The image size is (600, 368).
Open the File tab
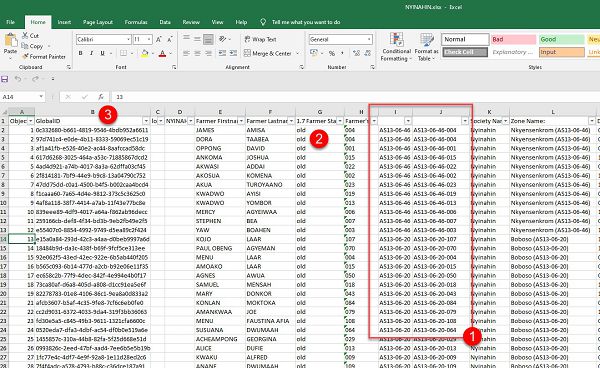(10, 22)
